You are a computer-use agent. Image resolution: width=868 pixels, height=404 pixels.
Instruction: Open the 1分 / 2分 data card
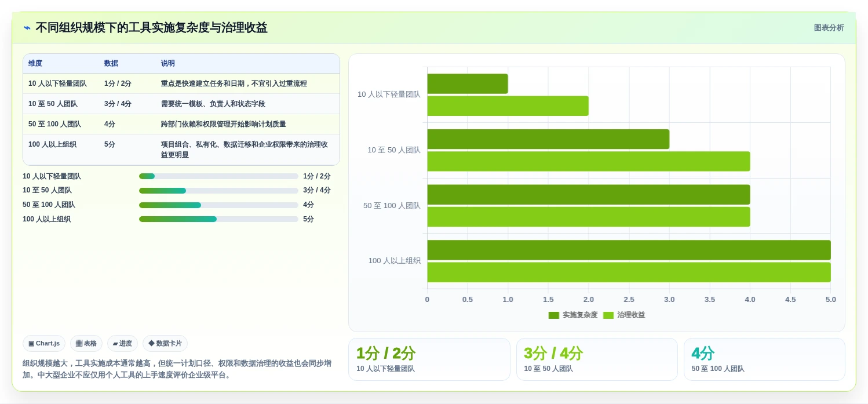(x=429, y=359)
